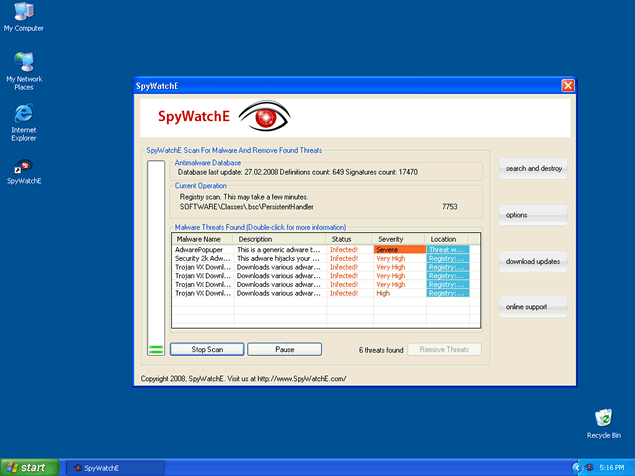Click download updates button
This screenshot has height=476, width=635.
[x=534, y=261]
